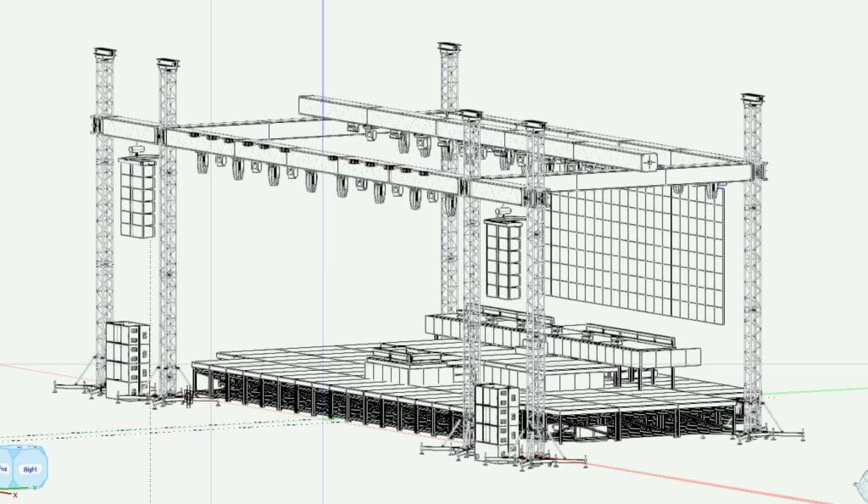The width and height of the screenshot is (868, 504).
Task: Select the left hanging line array speakers
Action: pyautogui.click(x=137, y=197)
